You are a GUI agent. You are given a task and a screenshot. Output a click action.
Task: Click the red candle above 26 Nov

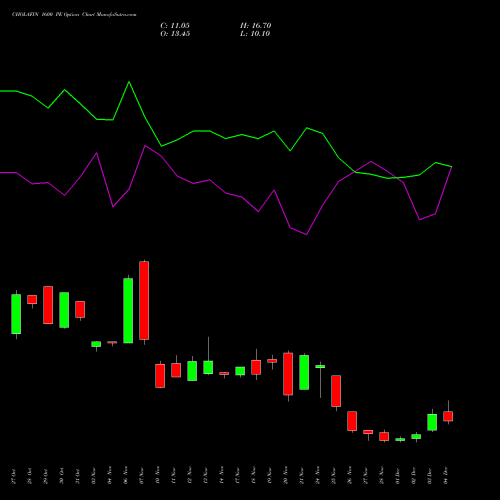352,421
